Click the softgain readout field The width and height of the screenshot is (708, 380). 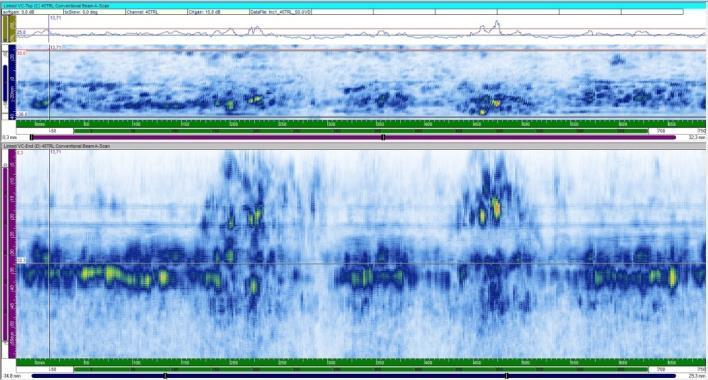coord(33,12)
